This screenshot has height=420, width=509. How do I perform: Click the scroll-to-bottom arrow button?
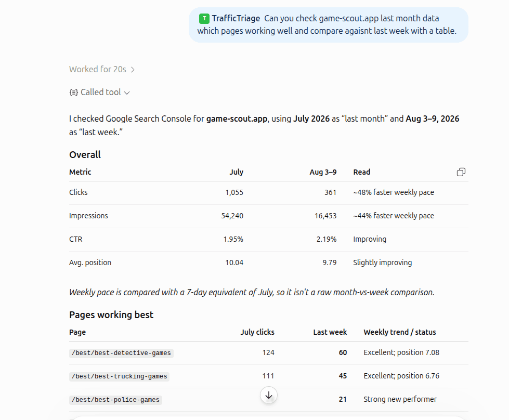[x=269, y=396]
